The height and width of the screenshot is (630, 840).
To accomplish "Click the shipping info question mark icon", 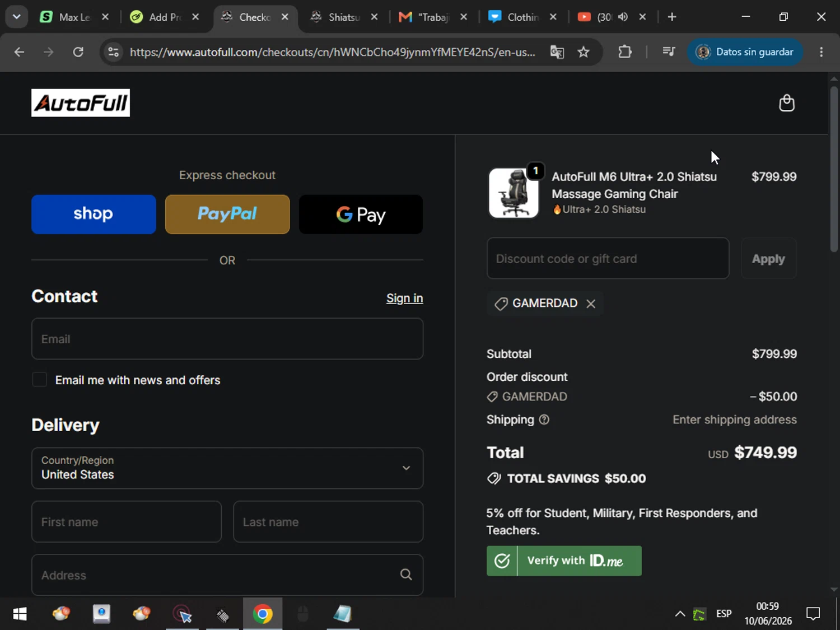I will pyautogui.click(x=544, y=419).
